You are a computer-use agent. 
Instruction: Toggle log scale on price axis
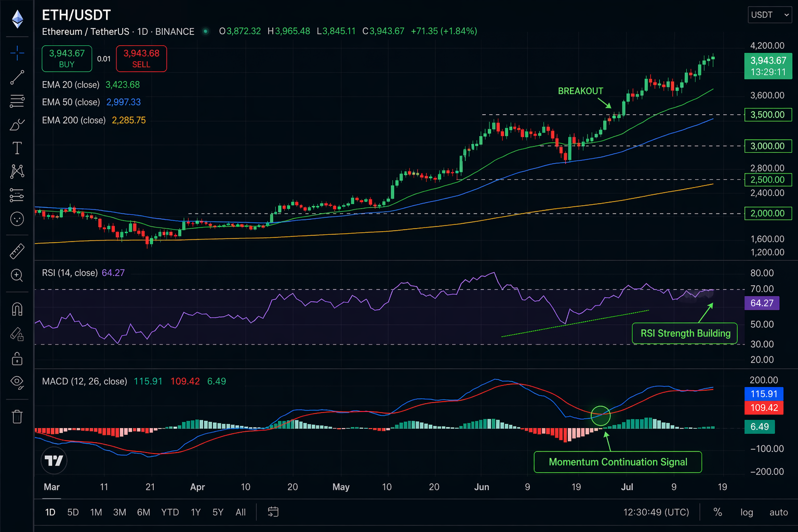747,512
